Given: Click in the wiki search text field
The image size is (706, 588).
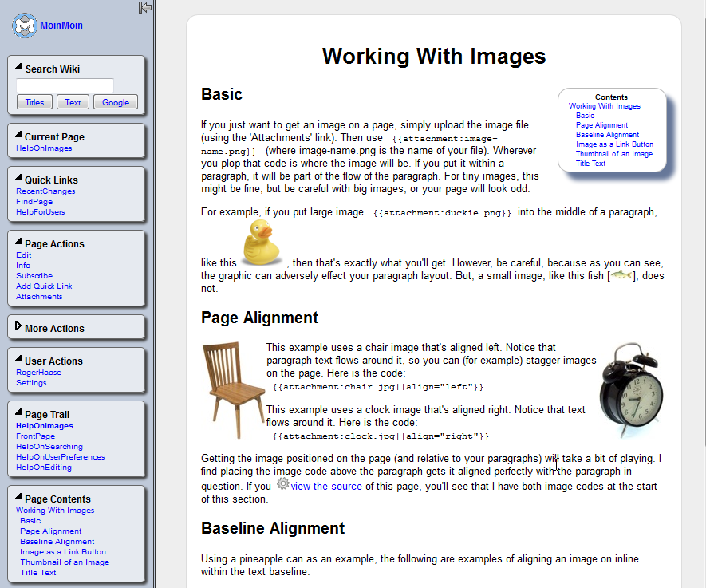Looking at the screenshot, I should click(x=65, y=85).
